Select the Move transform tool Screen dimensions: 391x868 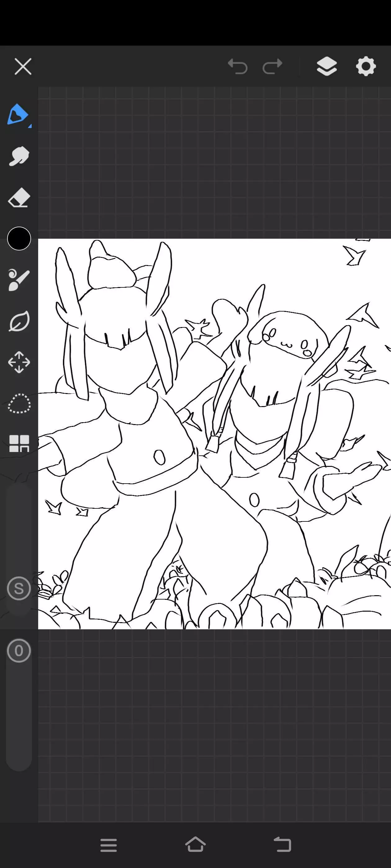tap(19, 362)
